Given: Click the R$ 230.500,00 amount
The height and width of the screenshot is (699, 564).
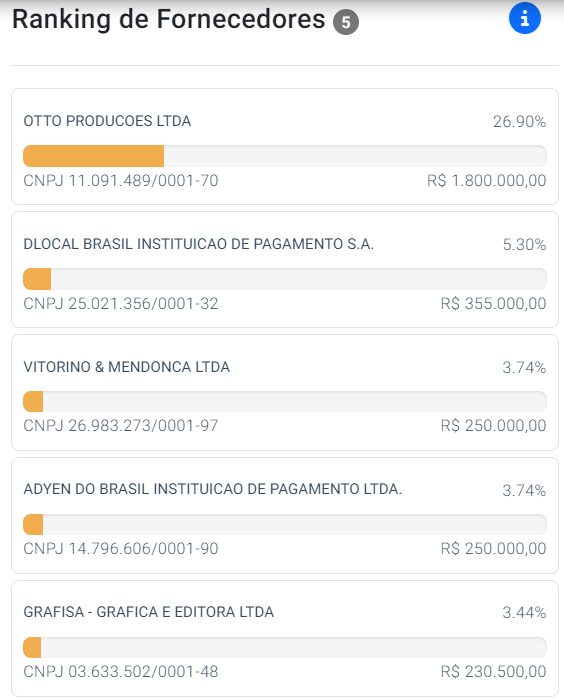Looking at the screenshot, I should coord(493,671).
